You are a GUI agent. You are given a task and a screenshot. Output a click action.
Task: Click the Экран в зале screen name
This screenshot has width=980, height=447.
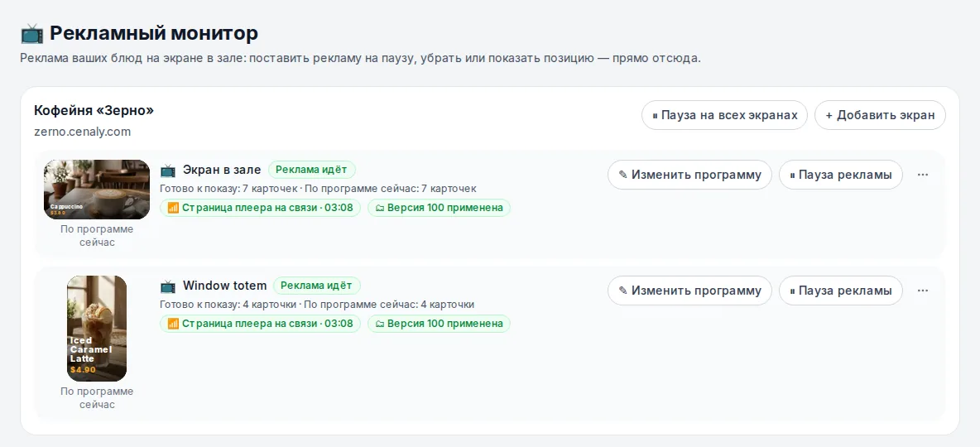[222, 170]
